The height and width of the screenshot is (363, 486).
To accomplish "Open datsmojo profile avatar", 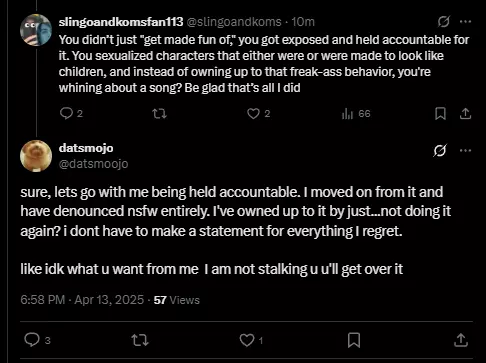I will pos(36,156).
